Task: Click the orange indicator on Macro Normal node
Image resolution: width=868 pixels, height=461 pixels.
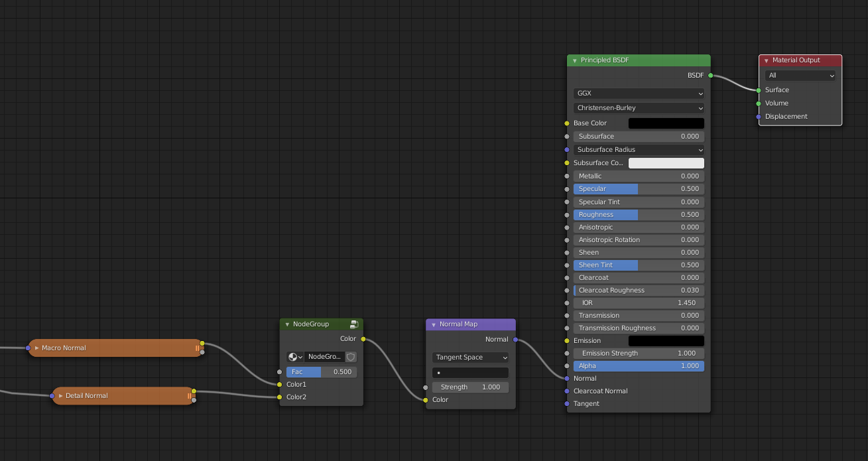Action: click(197, 348)
